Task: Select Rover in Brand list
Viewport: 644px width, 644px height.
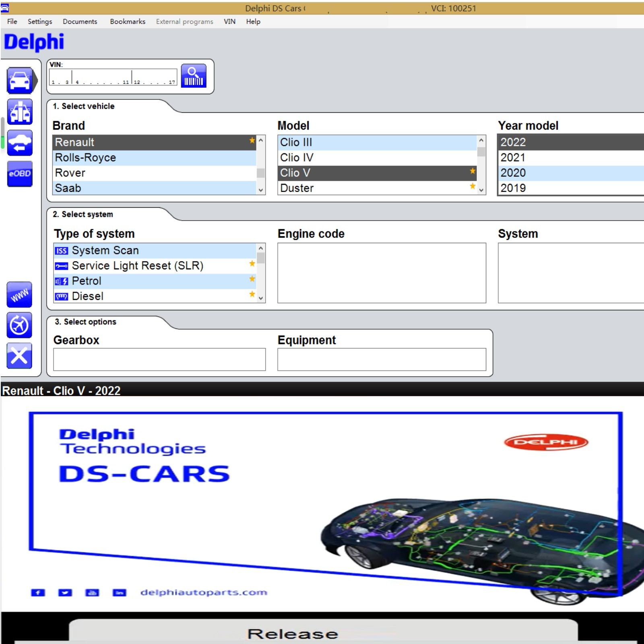Action: pyautogui.click(x=155, y=173)
